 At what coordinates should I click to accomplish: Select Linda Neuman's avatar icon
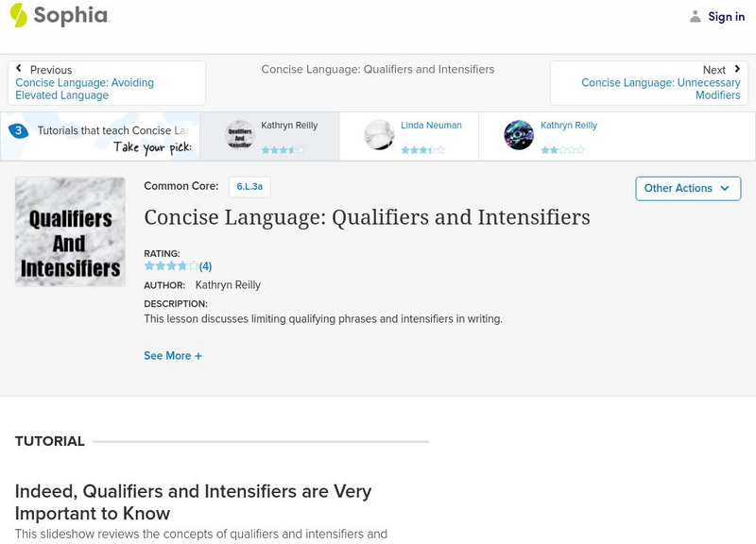point(379,135)
